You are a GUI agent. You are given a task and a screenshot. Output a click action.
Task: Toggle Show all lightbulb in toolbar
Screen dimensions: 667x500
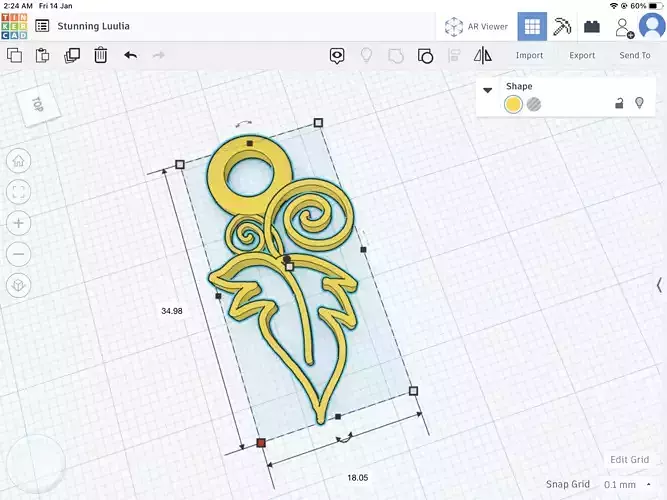click(x=366, y=55)
